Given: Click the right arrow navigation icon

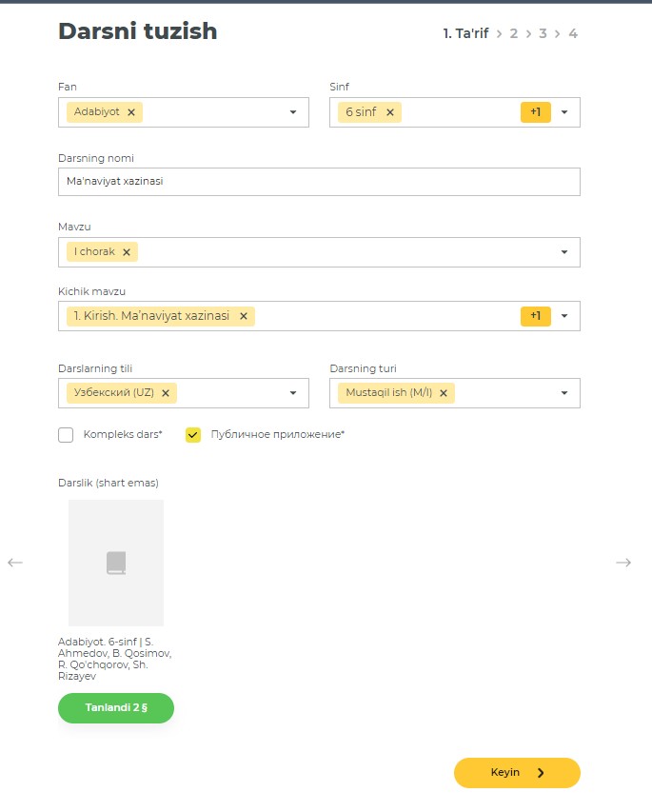Looking at the screenshot, I should [623, 563].
